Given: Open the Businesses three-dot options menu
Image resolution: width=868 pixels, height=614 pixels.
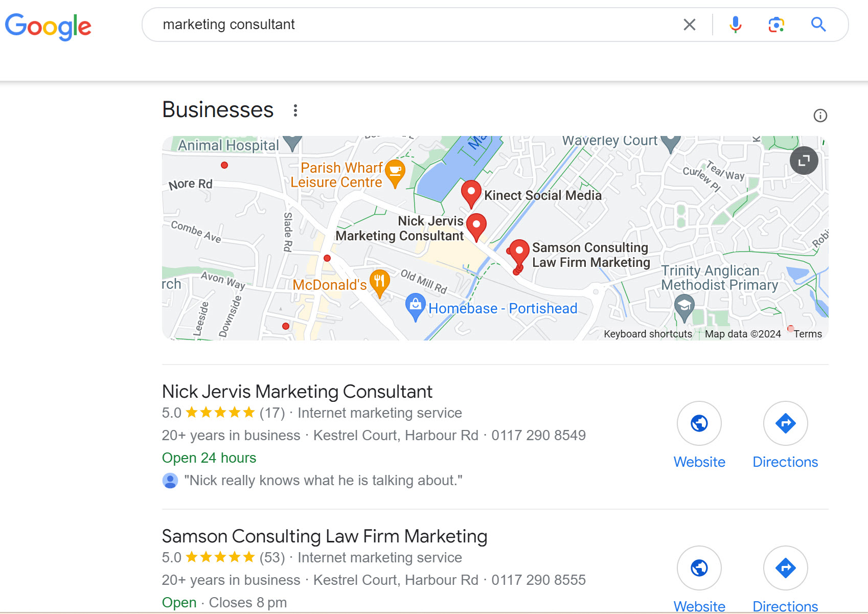Looking at the screenshot, I should click(x=295, y=110).
